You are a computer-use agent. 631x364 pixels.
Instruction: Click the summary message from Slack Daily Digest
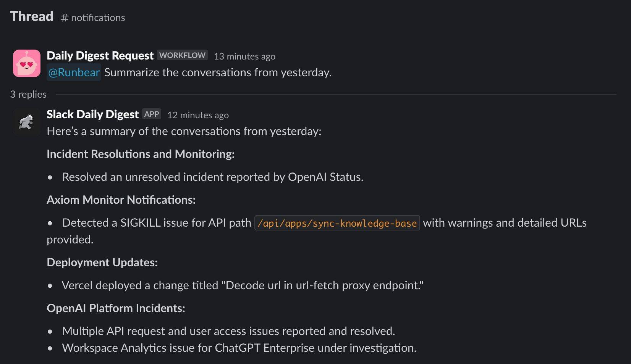pos(184,131)
